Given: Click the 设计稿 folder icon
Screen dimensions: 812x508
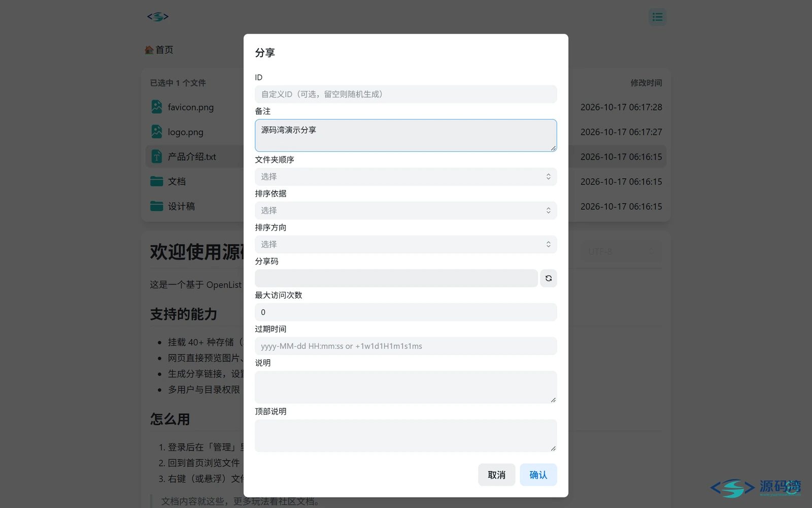Looking at the screenshot, I should pyautogui.click(x=157, y=206).
